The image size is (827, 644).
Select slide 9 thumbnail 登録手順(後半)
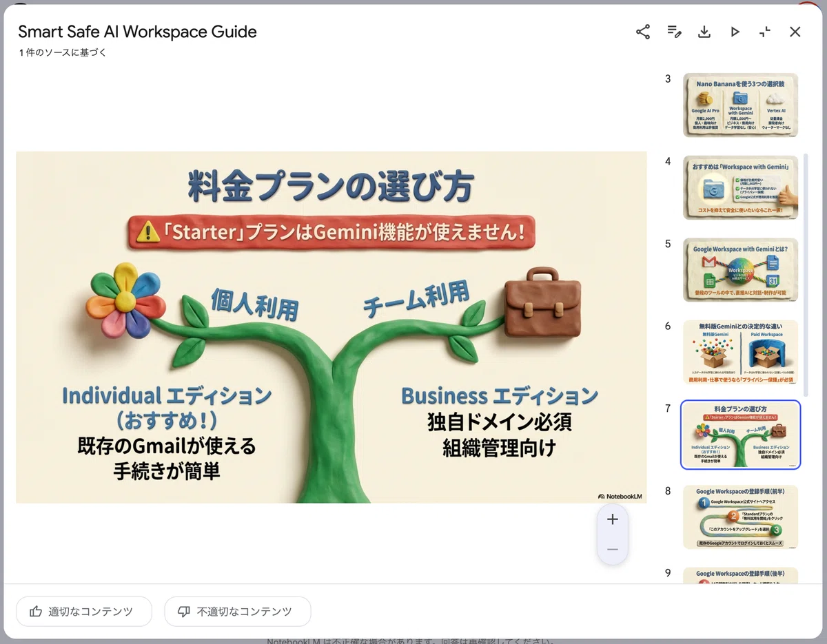[741, 576]
